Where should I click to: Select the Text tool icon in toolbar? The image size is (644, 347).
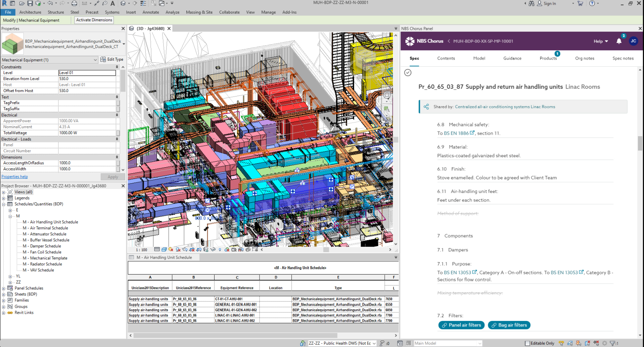coord(113,3)
